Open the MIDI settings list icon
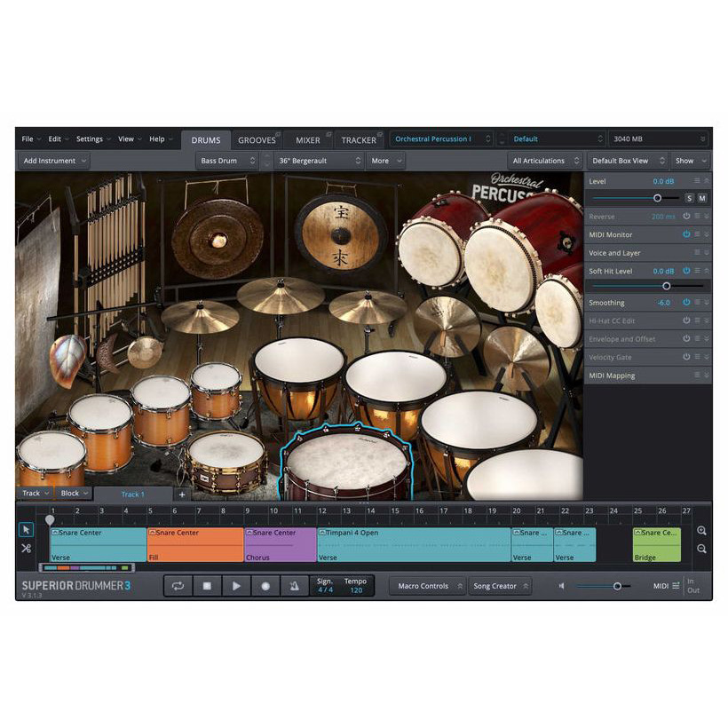 (x=676, y=586)
